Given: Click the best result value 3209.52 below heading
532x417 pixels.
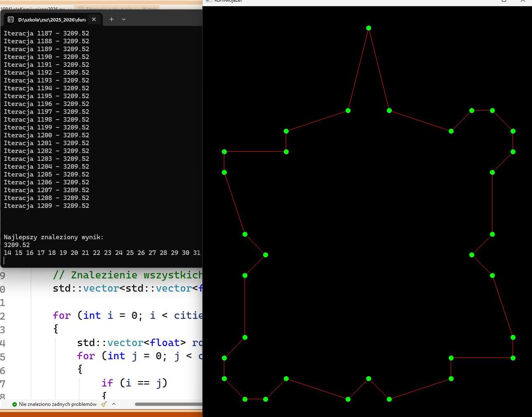Looking at the screenshot, I should tap(17, 245).
